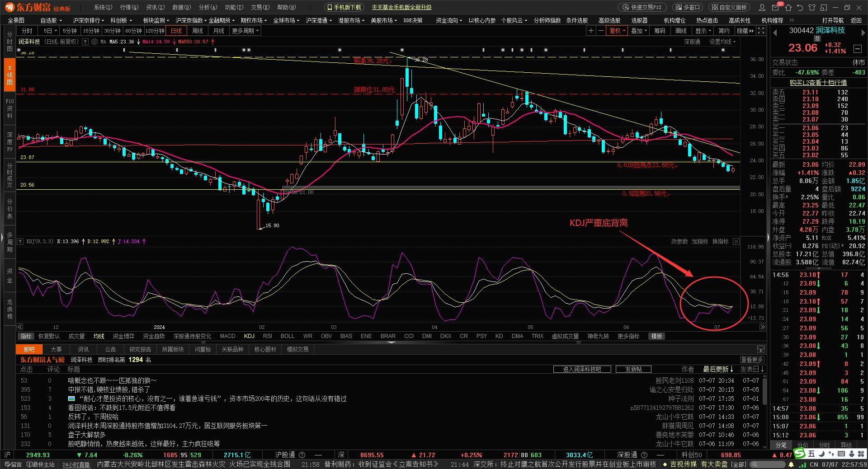Select BOLL indicator tab
This screenshot has height=469, width=868.
click(x=288, y=336)
